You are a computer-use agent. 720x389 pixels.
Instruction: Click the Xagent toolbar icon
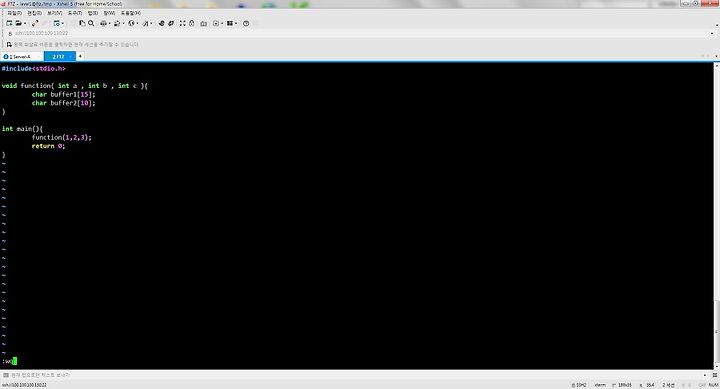(171, 23)
